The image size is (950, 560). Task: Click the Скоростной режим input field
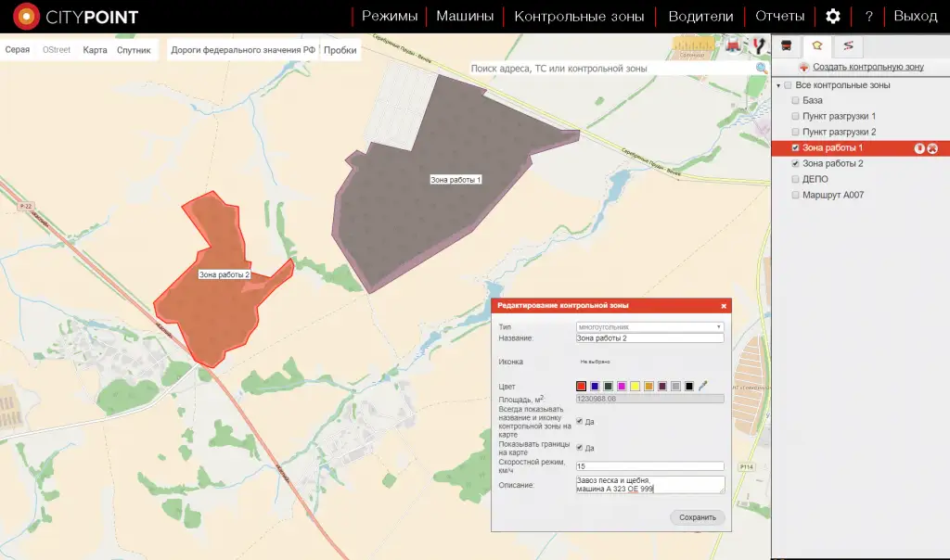[649, 465]
